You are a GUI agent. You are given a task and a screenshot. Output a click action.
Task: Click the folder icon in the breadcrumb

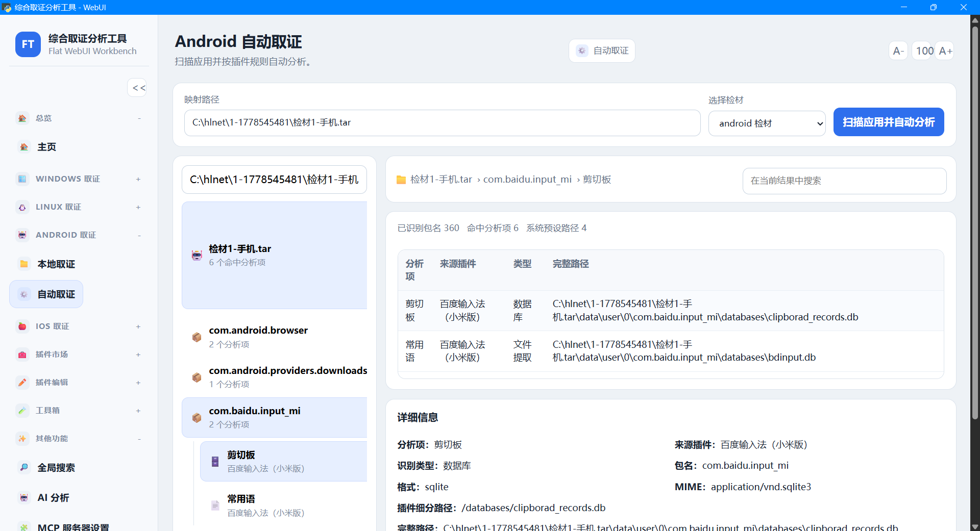pos(401,180)
